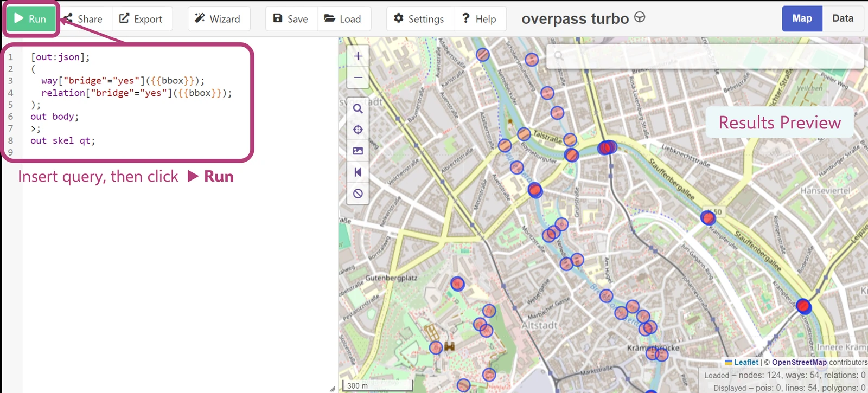
Task: Click the 'Displayed – pois: 0' status text
Action: click(789, 388)
